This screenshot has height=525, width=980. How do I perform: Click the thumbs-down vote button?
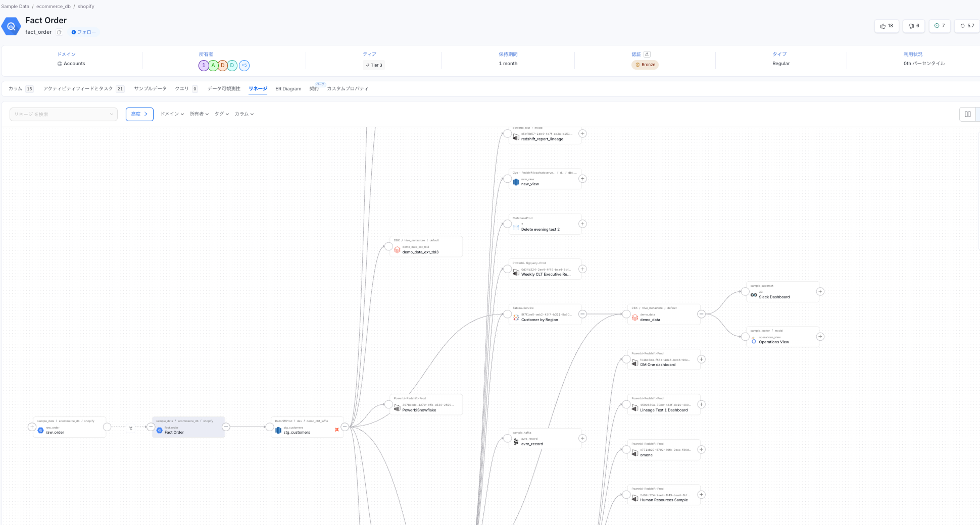click(913, 26)
